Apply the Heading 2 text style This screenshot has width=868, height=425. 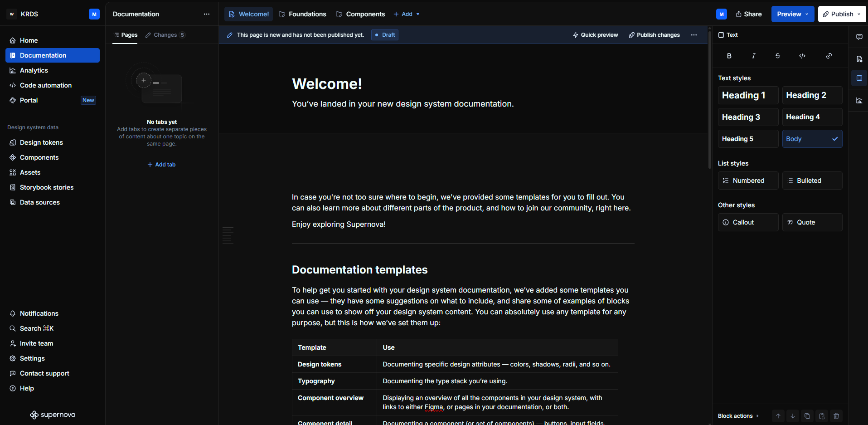click(812, 95)
